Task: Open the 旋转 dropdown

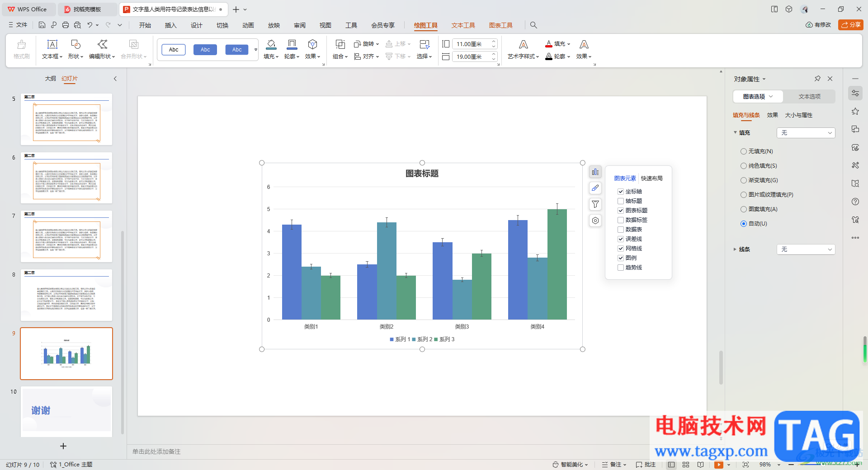Action: 366,44
